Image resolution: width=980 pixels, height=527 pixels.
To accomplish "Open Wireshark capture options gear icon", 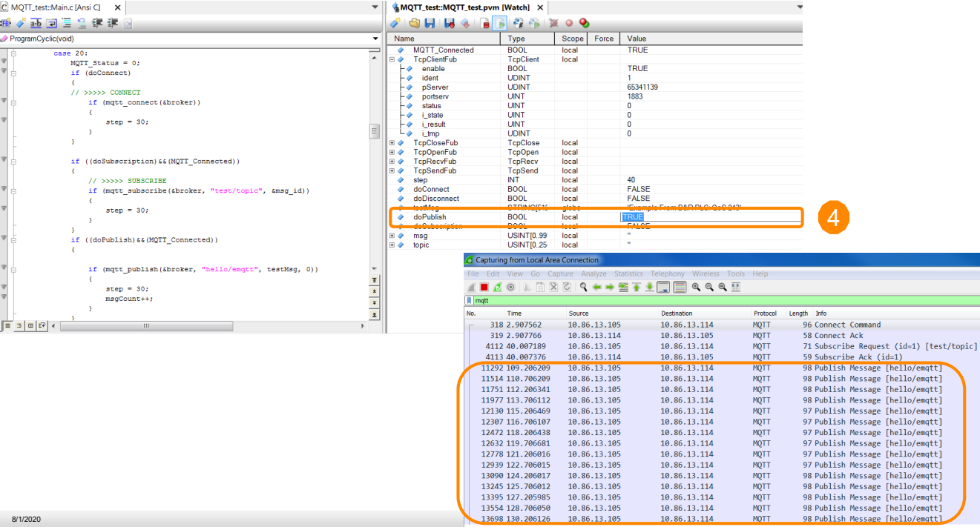I will click(510, 287).
